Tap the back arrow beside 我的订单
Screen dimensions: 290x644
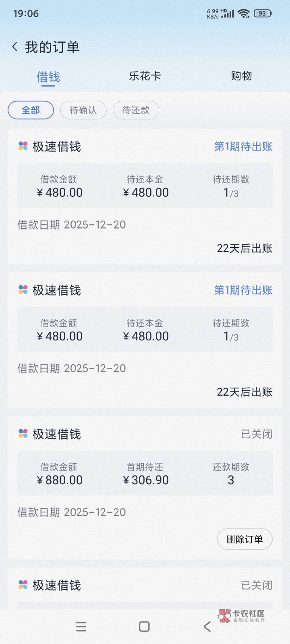[x=15, y=47]
